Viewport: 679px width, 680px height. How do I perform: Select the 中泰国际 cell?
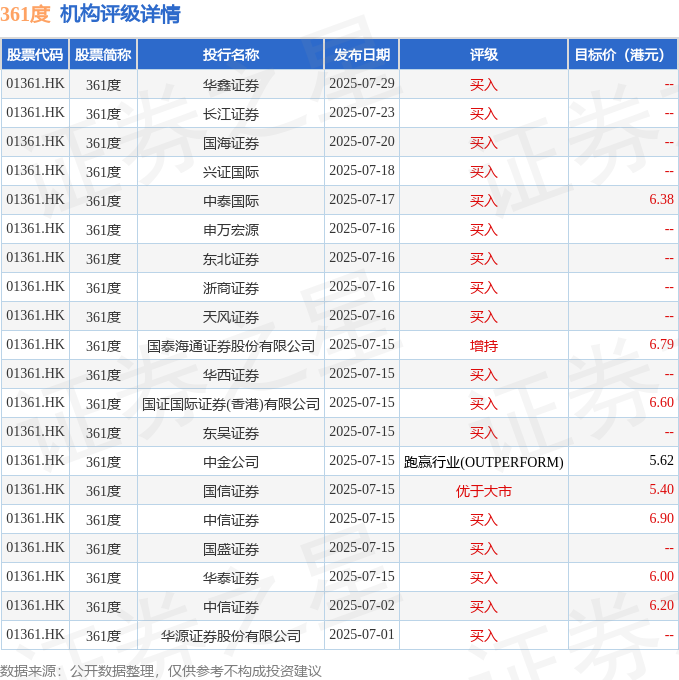231,201
